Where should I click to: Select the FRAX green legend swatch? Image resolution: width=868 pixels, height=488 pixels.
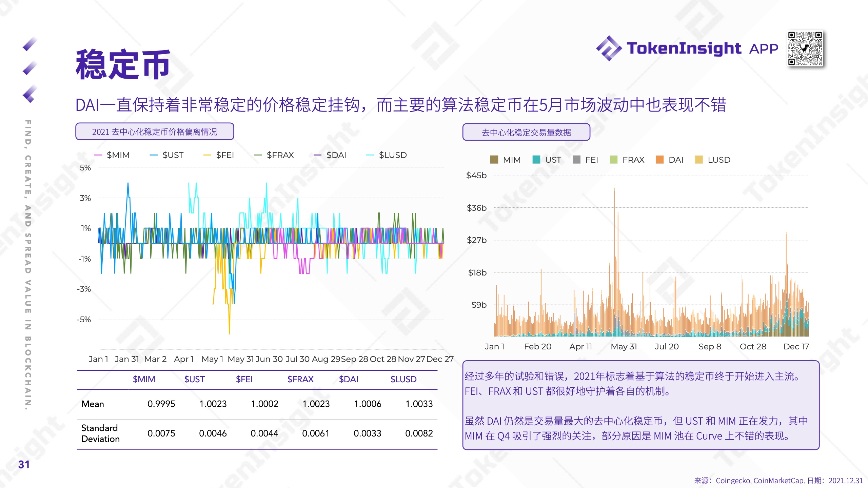coord(613,160)
